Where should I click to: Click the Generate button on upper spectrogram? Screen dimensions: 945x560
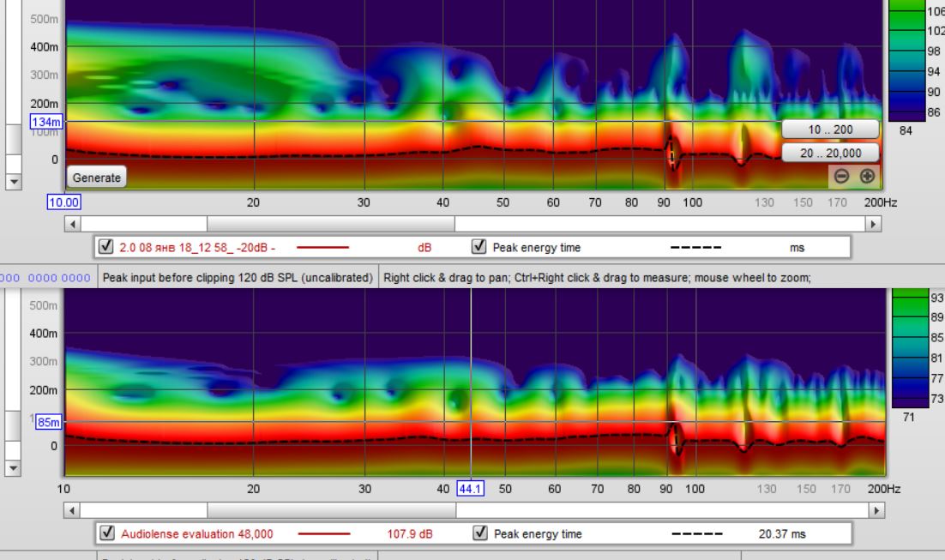tap(96, 178)
